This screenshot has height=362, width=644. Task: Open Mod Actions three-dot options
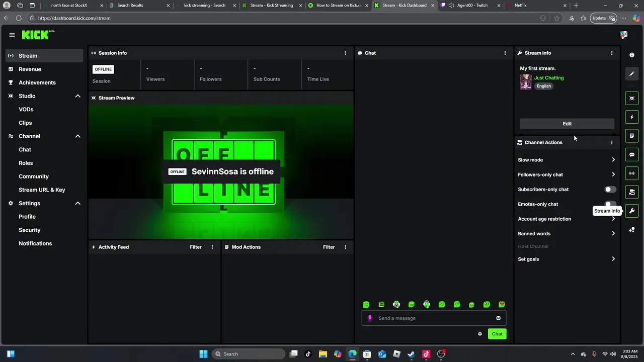point(345,247)
